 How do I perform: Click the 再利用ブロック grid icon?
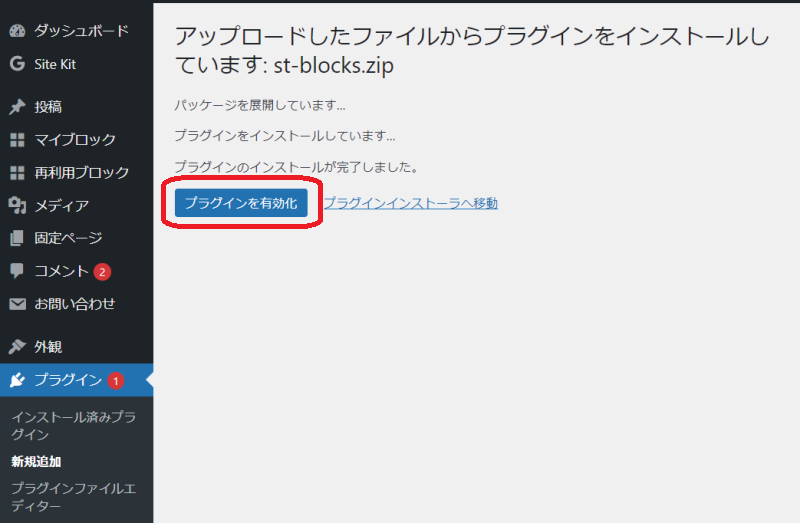point(17,173)
